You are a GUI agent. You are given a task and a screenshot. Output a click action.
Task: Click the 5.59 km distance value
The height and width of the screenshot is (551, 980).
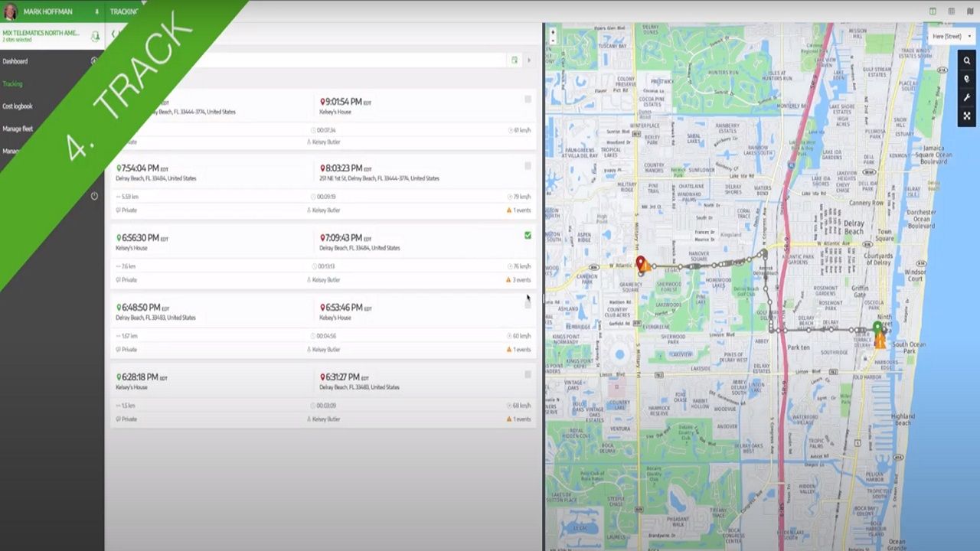pos(130,197)
